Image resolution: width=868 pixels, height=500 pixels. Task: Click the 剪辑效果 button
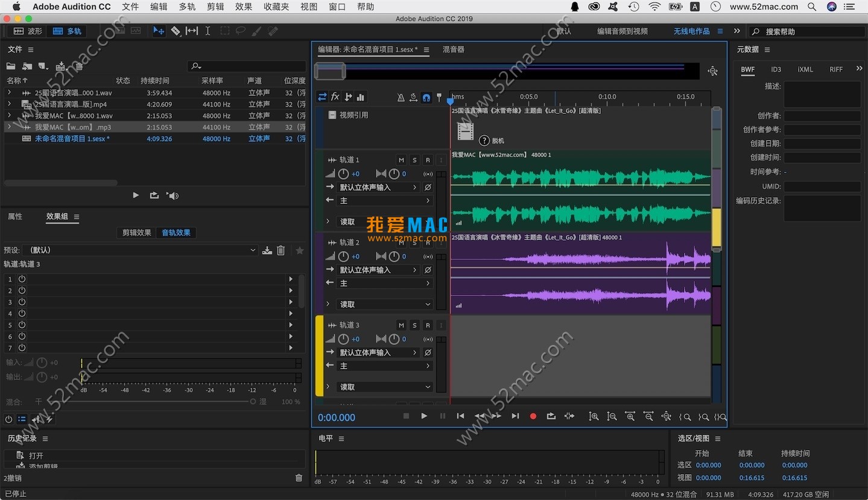click(137, 233)
